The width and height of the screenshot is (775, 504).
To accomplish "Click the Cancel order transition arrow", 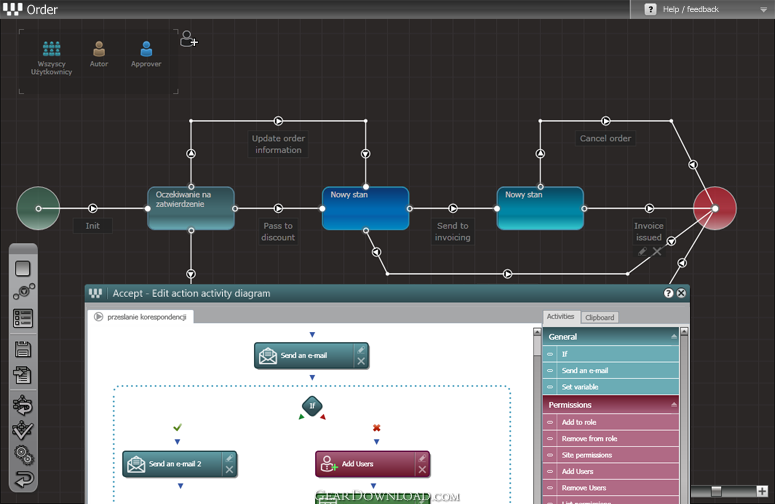I will 605,121.
